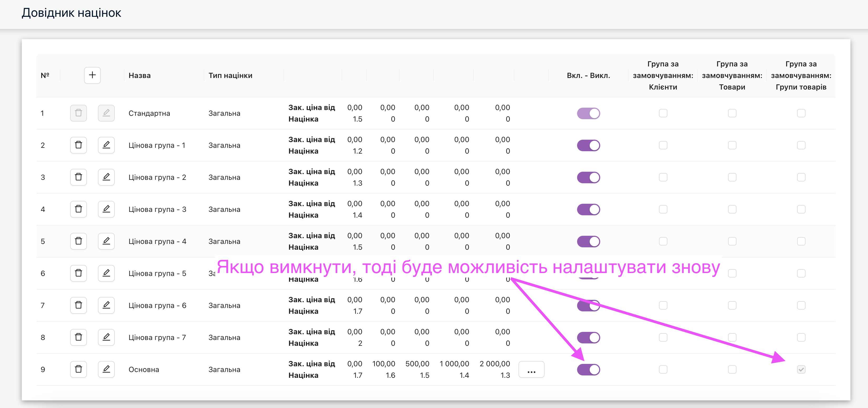The height and width of the screenshot is (408, 868).
Task: Disable the Основна markup toggle
Action: 588,370
